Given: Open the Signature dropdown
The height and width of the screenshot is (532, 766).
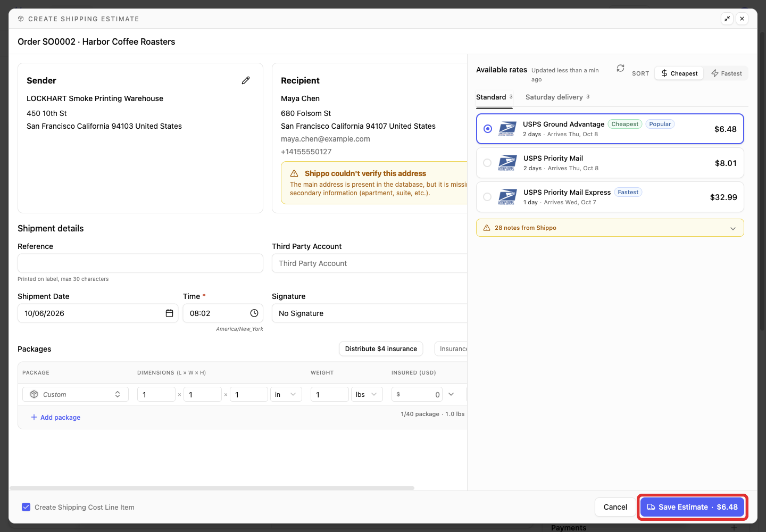Looking at the screenshot, I should click(x=370, y=313).
